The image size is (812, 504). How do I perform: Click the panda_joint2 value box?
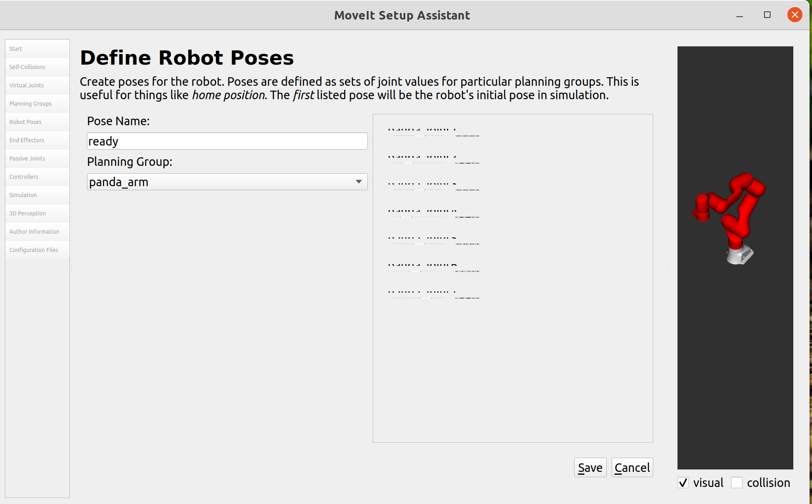[467, 163]
